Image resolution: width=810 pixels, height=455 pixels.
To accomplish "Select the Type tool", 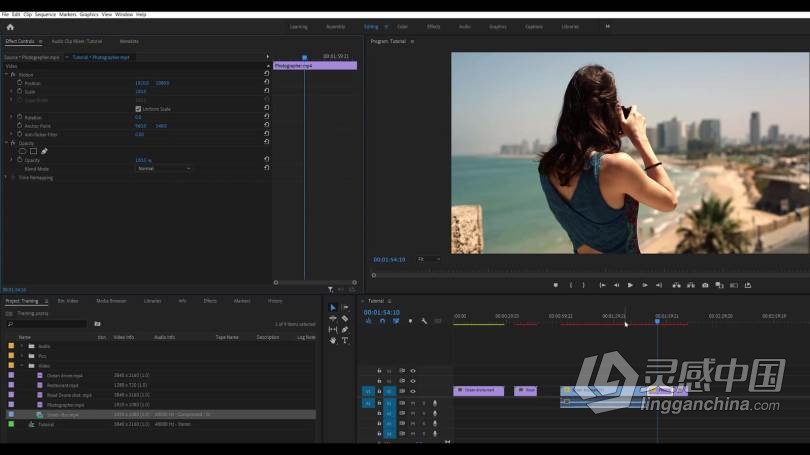I will pos(345,340).
